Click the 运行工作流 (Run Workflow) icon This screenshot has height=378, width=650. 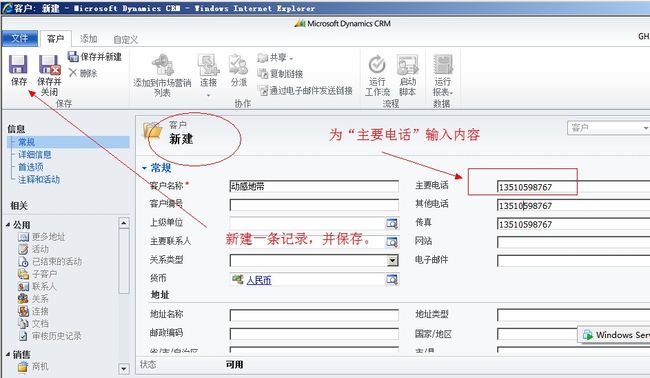(377, 65)
